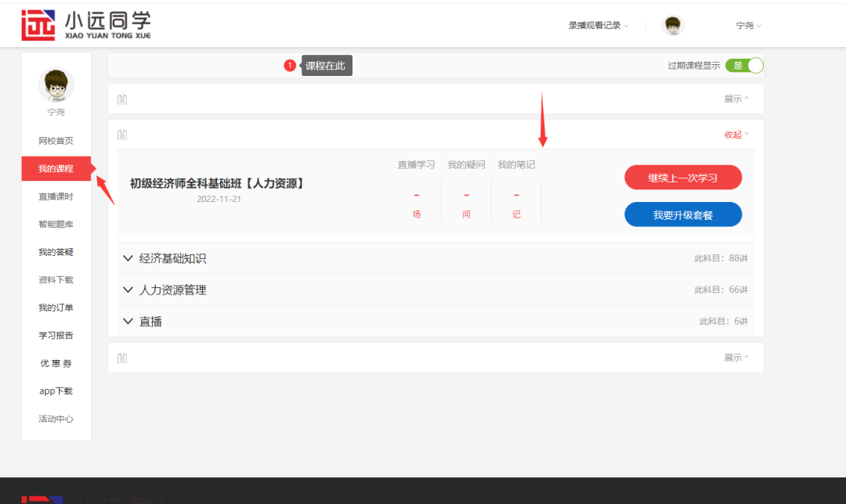This screenshot has height=504, width=846.
Task: Select 我的课程 in the sidebar menu
Action: 56,169
